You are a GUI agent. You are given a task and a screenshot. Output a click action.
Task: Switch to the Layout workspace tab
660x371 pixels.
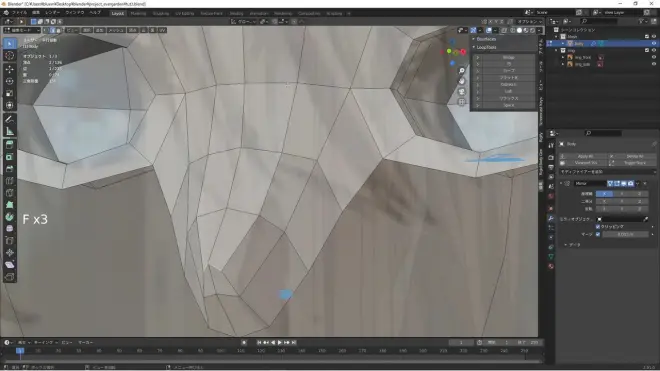[118, 13]
